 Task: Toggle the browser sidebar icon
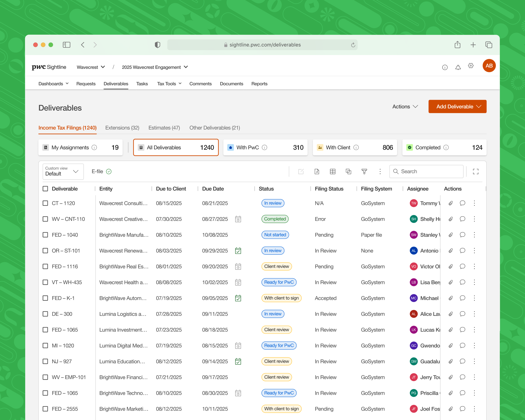tap(67, 45)
